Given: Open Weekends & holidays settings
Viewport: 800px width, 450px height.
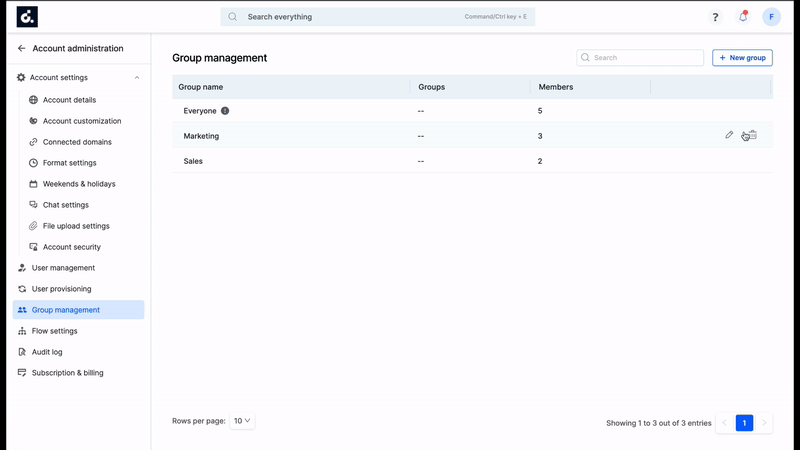Looking at the screenshot, I should 79,184.
